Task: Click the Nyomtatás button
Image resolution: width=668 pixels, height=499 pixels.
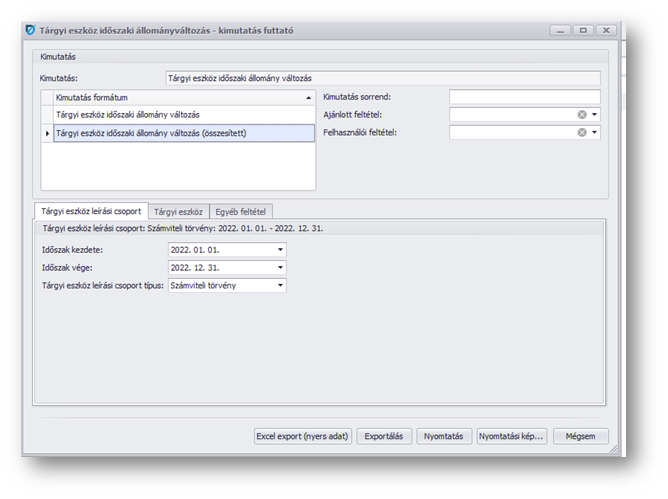Action: tap(443, 436)
